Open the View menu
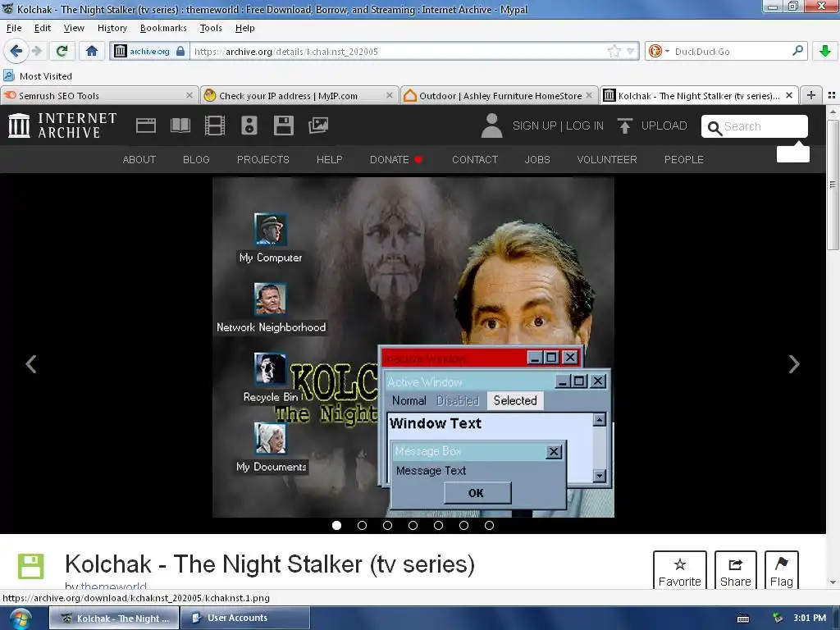This screenshot has height=630, width=840. (74, 28)
